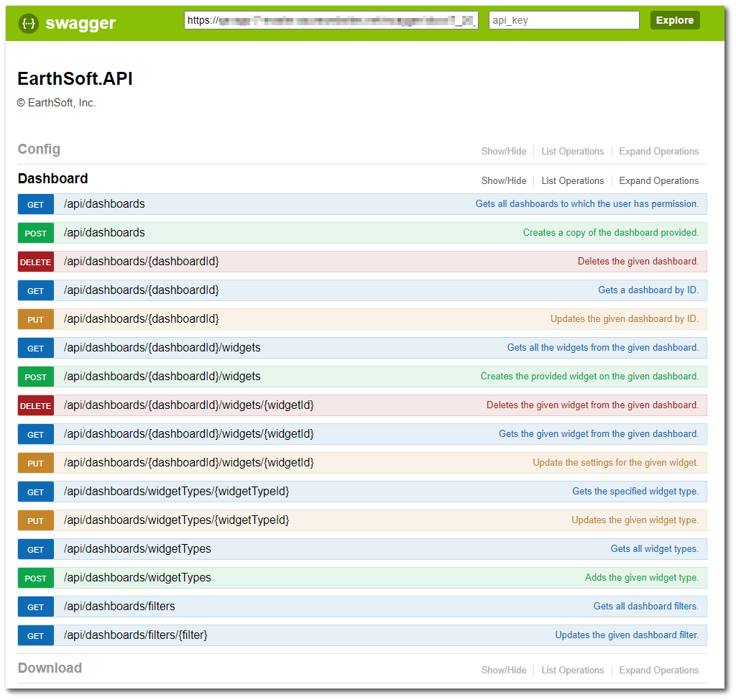Image resolution: width=736 pixels, height=700 pixels.
Task: Click DELETE badge for /api/dashboards/{dashboardId}
Action: (x=36, y=262)
